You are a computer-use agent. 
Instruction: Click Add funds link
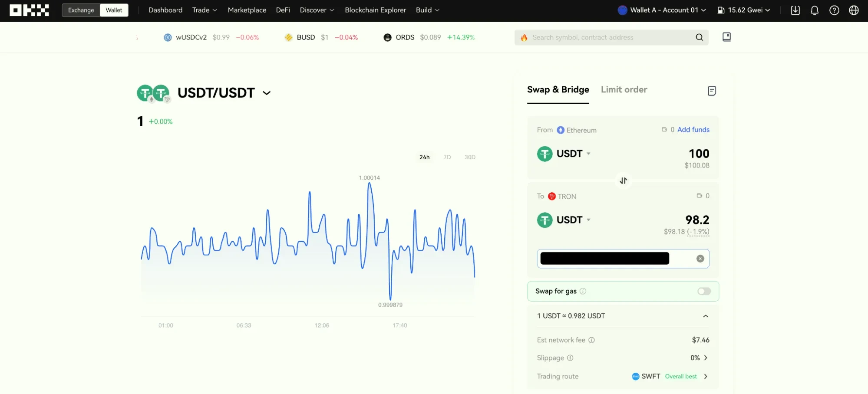[693, 130]
